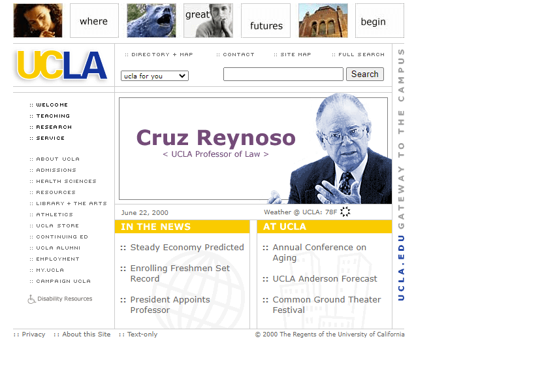The image size is (542, 392).
Task: Open Disability Resources link
Action: coord(65,299)
